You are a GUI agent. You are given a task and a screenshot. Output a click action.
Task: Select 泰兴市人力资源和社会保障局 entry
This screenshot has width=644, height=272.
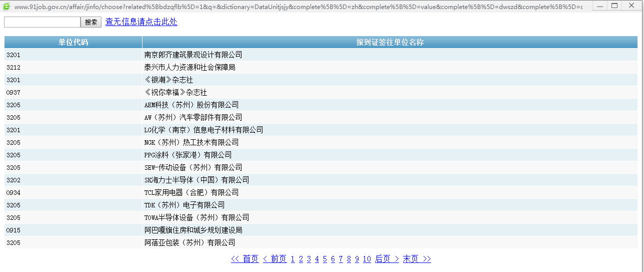click(x=189, y=67)
